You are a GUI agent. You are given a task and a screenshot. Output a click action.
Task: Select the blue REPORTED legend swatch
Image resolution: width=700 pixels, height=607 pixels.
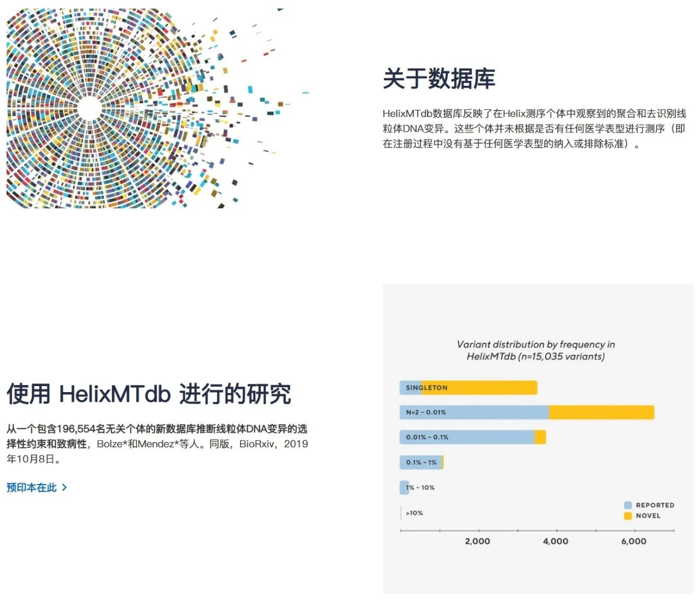click(x=628, y=505)
